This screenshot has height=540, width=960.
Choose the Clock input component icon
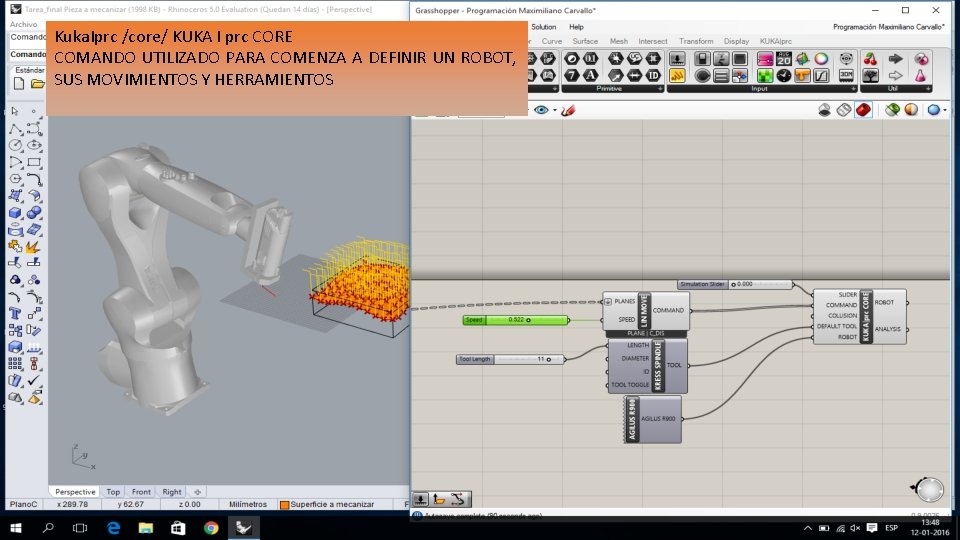coord(784,76)
